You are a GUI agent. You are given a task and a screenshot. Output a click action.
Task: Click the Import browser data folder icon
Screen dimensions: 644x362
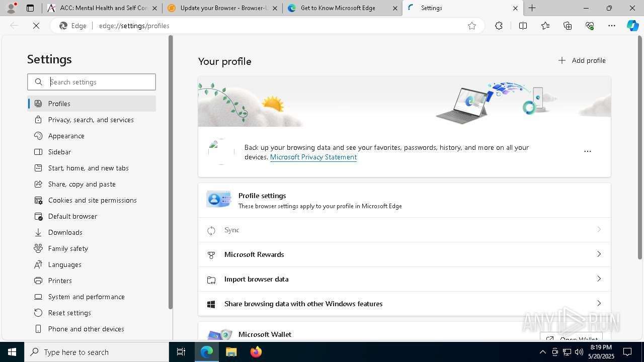[x=211, y=280]
